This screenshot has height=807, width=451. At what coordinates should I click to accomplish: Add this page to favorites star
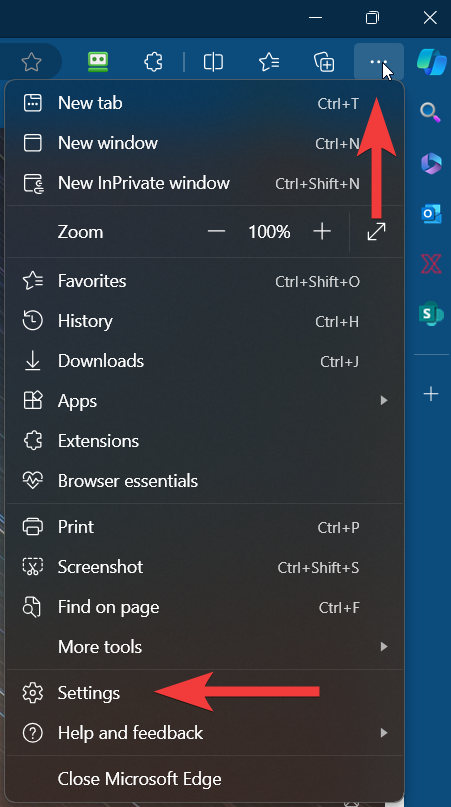[x=31, y=62]
